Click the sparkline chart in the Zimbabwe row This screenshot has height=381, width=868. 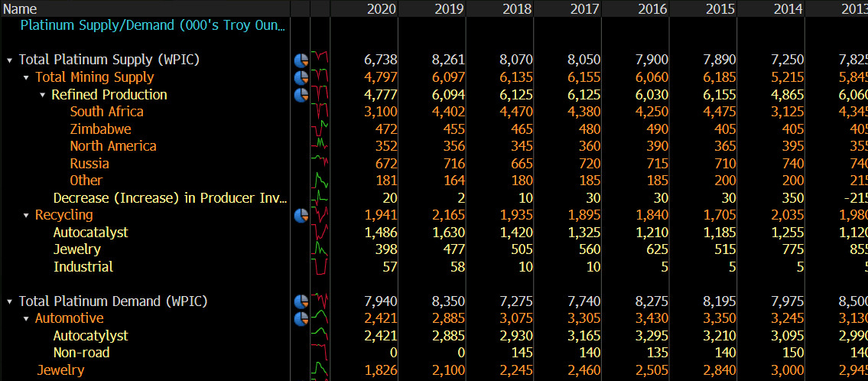(320, 129)
